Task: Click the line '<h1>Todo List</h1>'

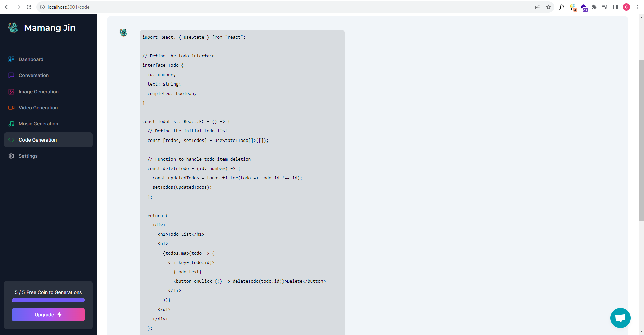Action: [x=181, y=234]
